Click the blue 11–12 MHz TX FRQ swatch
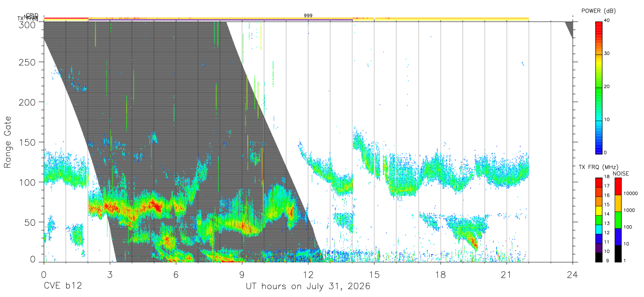Image resolution: width=644 pixels, height=297 pixels. click(598, 239)
